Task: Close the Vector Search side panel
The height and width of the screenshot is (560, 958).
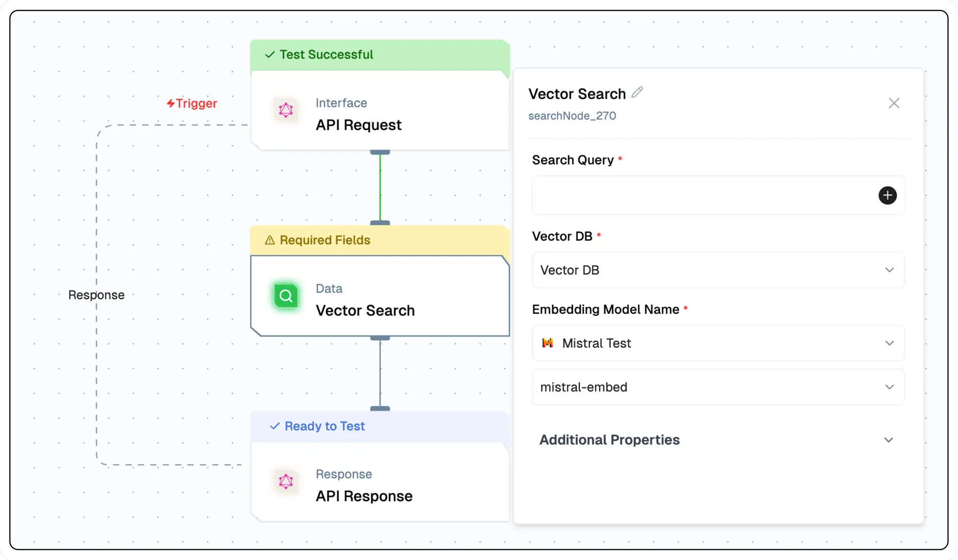Action: coord(894,103)
